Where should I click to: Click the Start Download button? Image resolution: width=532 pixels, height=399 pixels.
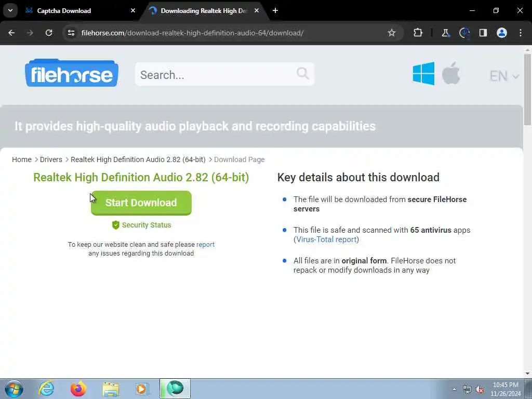141,203
